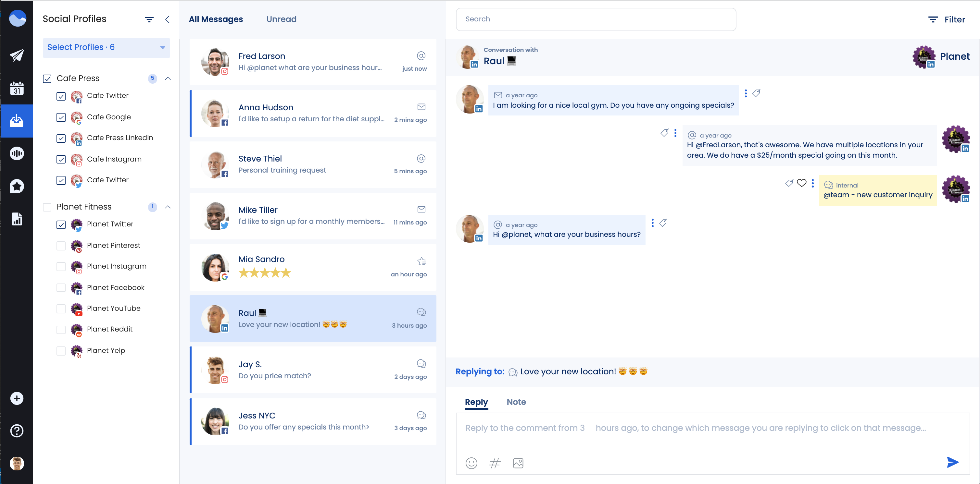
Task: Open the emoji picker in the reply box
Action: [471, 464]
